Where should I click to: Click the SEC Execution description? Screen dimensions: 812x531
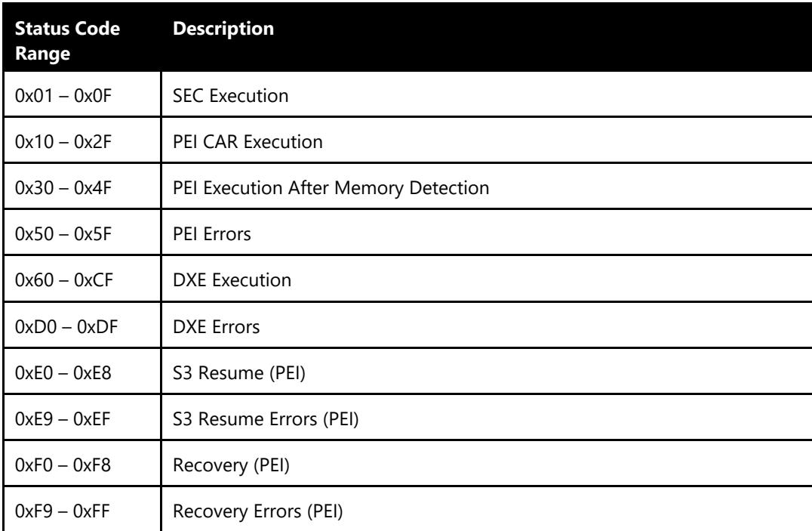tap(230, 96)
